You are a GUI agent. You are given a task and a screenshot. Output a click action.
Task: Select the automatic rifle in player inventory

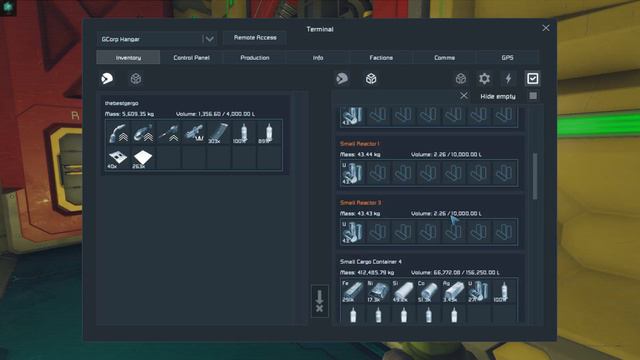click(x=194, y=133)
